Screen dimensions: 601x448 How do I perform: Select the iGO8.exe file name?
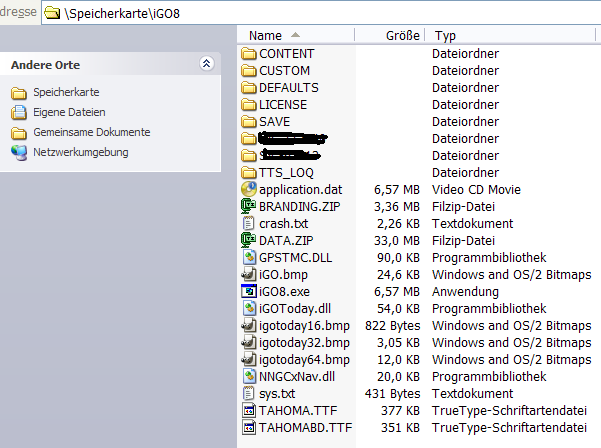pyautogui.click(x=284, y=292)
